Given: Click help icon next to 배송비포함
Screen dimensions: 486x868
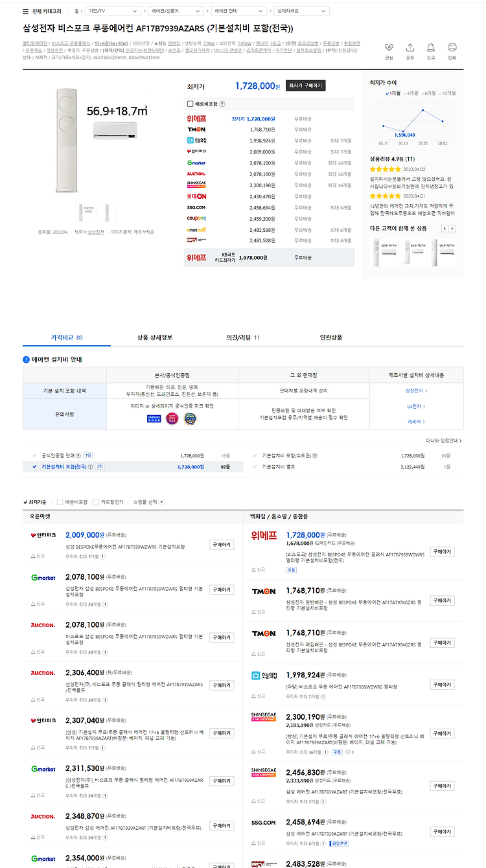Looking at the screenshot, I should click(222, 104).
